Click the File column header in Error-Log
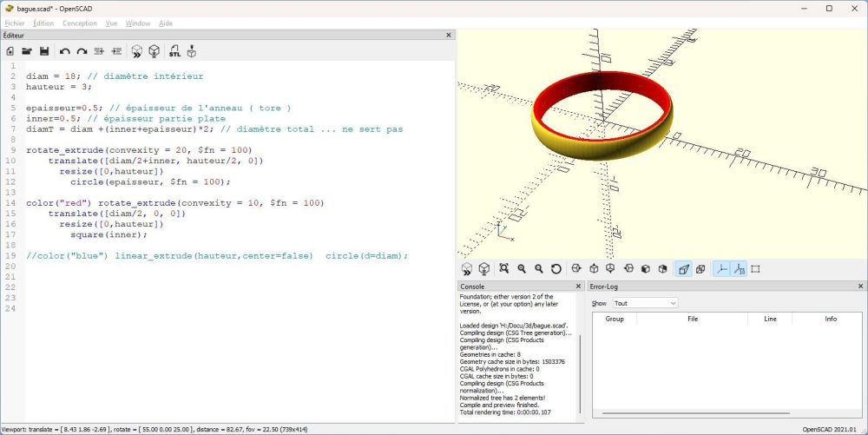The width and height of the screenshot is (868, 435). [x=692, y=319]
